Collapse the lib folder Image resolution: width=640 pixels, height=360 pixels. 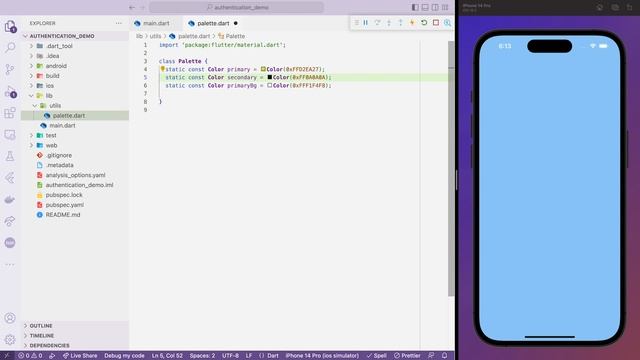pyautogui.click(x=31, y=96)
